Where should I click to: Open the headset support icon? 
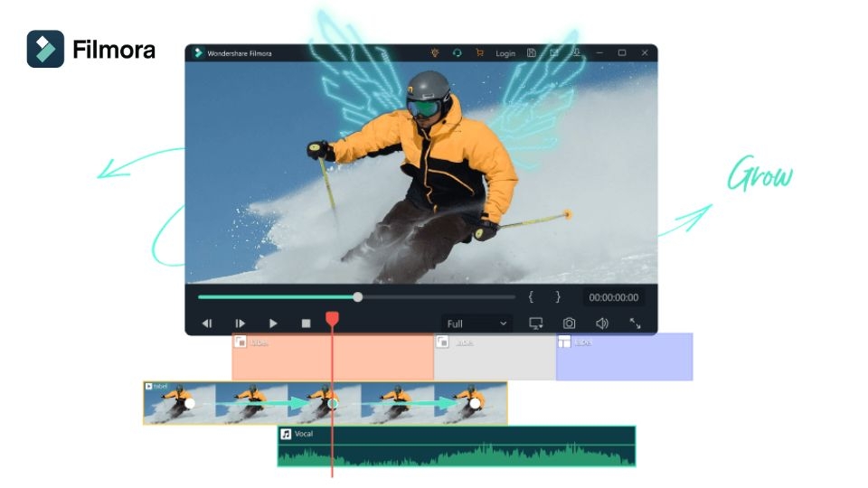457,53
